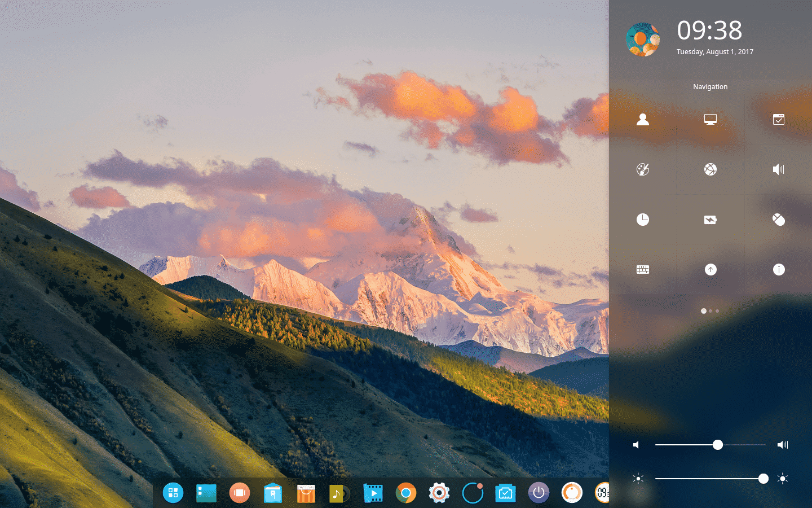Screen dimensions: 812x508
Task: Open keyboard settings
Action: click(x=643, y=269)
